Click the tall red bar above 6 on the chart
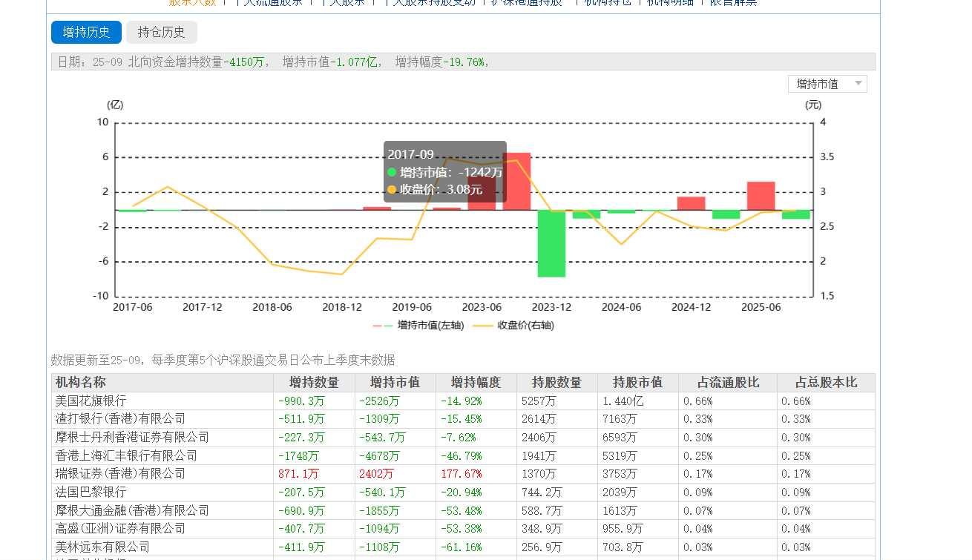The image size is (972, 560). pyautogui.click(x=517, y=181)
